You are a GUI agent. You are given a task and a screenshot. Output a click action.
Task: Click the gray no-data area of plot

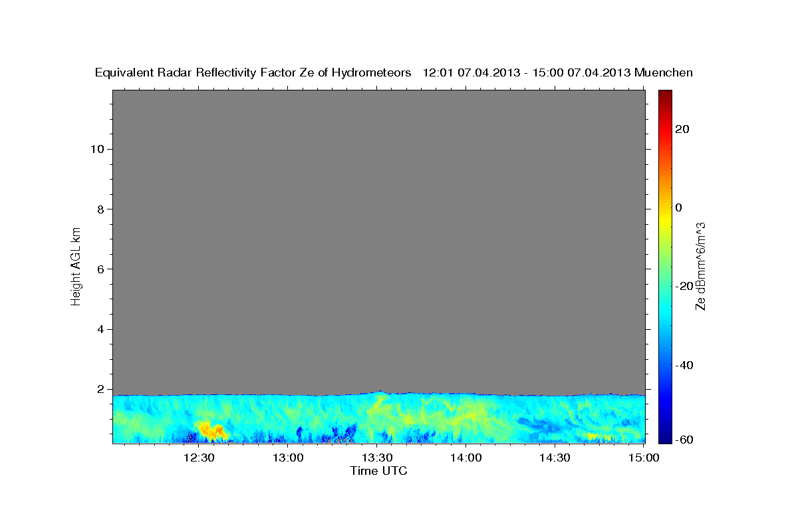[x=378, y=239]
